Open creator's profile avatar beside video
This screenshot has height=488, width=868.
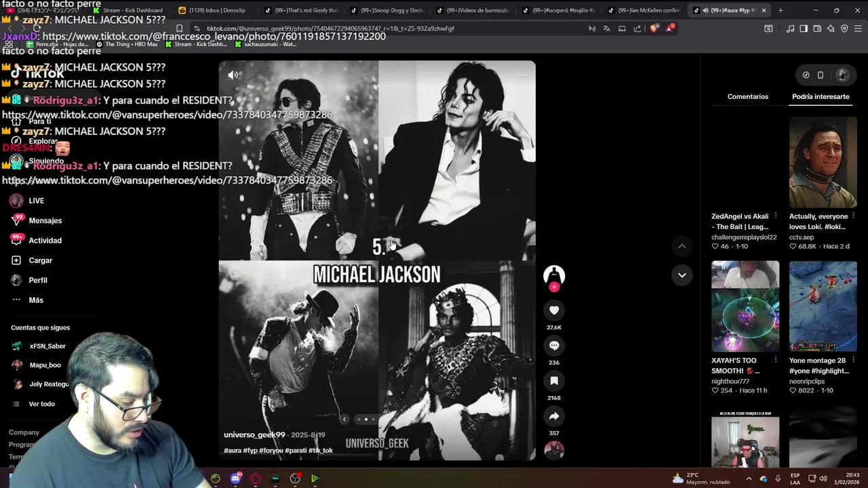554,274
